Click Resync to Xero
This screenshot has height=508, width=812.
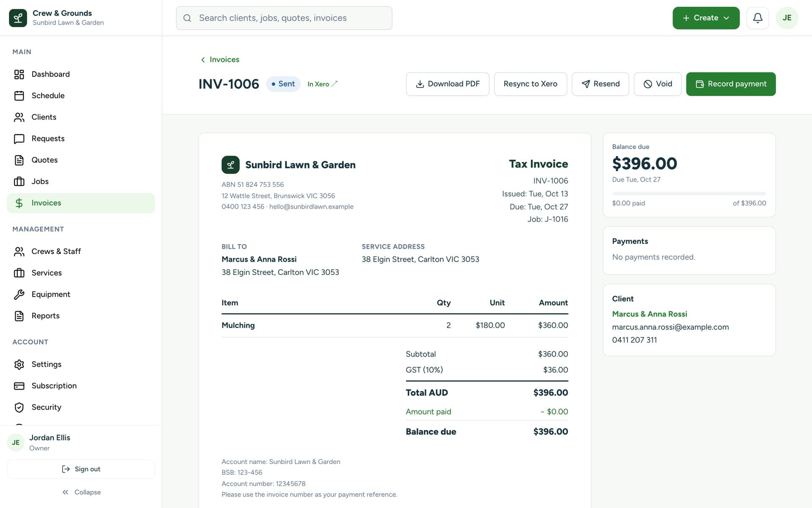point(530,84)
